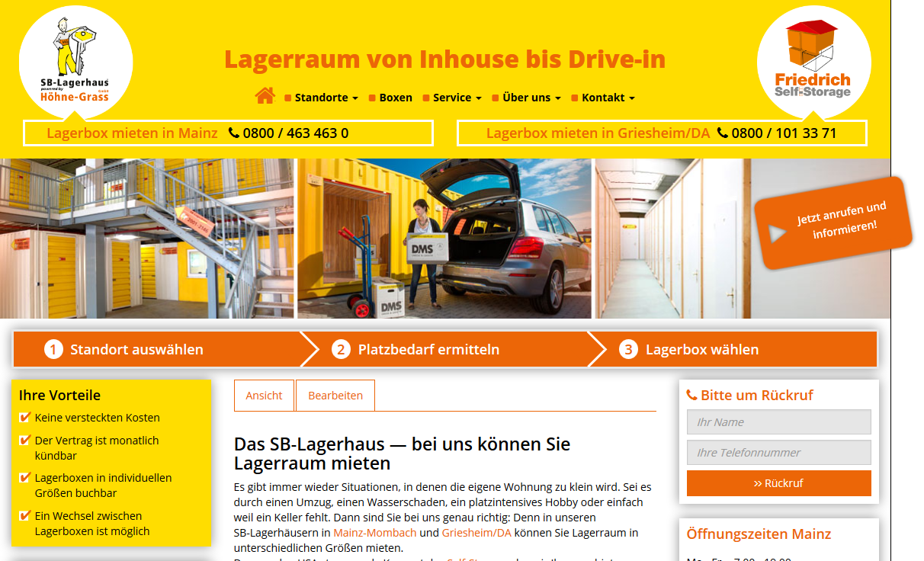This screenshot has width=924, height=561.
Task: Click the Jetzt anrufen und informieren banner
Action: (x=833, y=223)
